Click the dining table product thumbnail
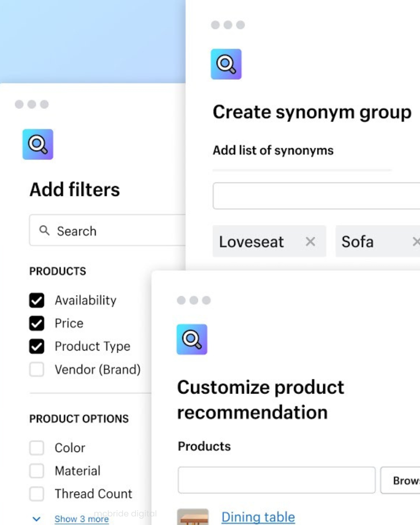Viewport: 420px width, 525px height. click(x=193, y=517)
